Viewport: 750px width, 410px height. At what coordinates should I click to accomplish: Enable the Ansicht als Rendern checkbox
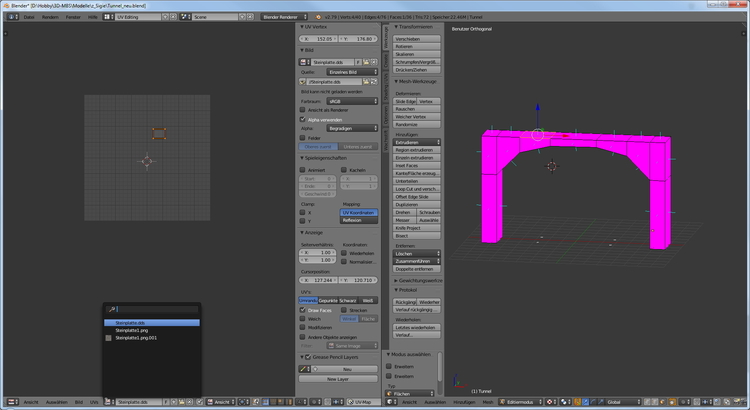point(304,109)
